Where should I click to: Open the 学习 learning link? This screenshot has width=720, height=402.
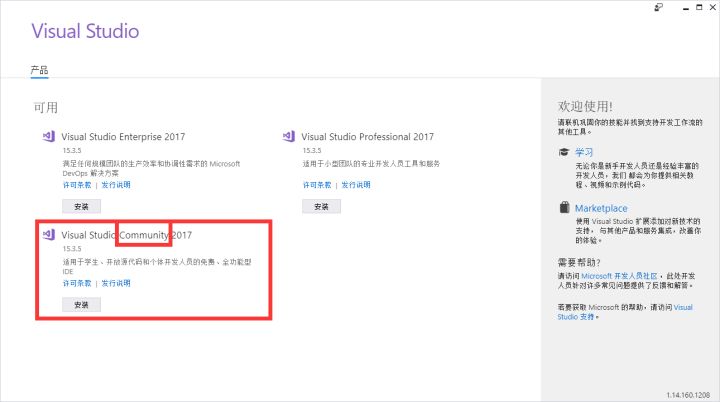point(584,152)
